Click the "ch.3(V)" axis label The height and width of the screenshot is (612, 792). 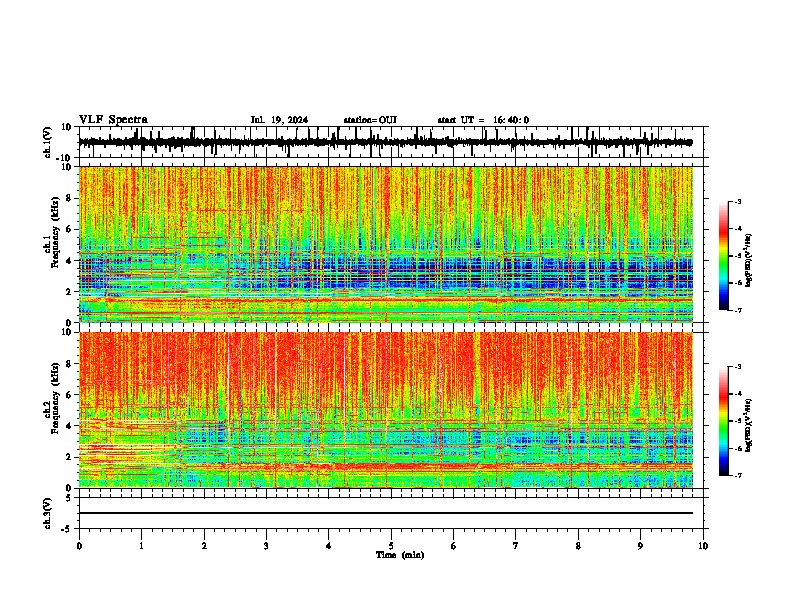(x=48, y=513)
